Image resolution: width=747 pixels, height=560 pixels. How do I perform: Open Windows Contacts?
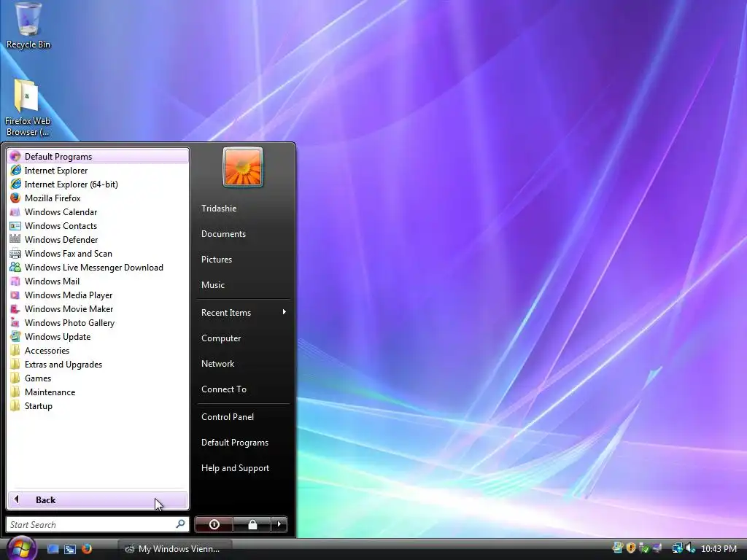coord(98,226)
